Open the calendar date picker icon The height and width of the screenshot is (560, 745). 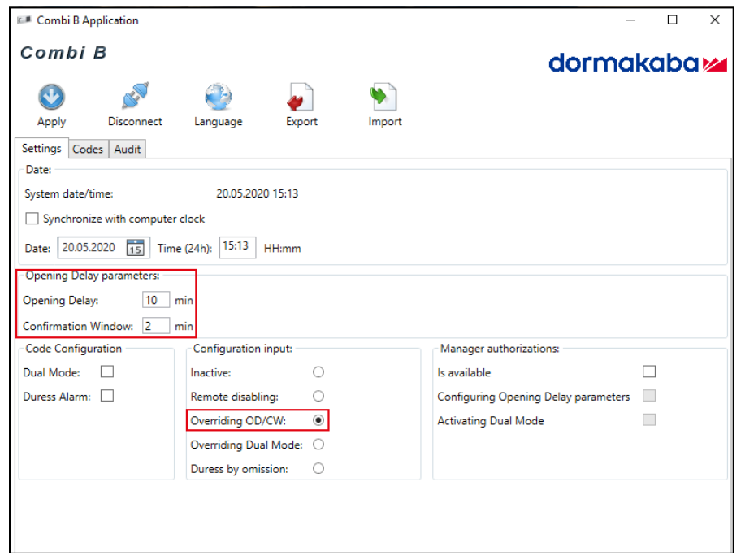[136, 248]
